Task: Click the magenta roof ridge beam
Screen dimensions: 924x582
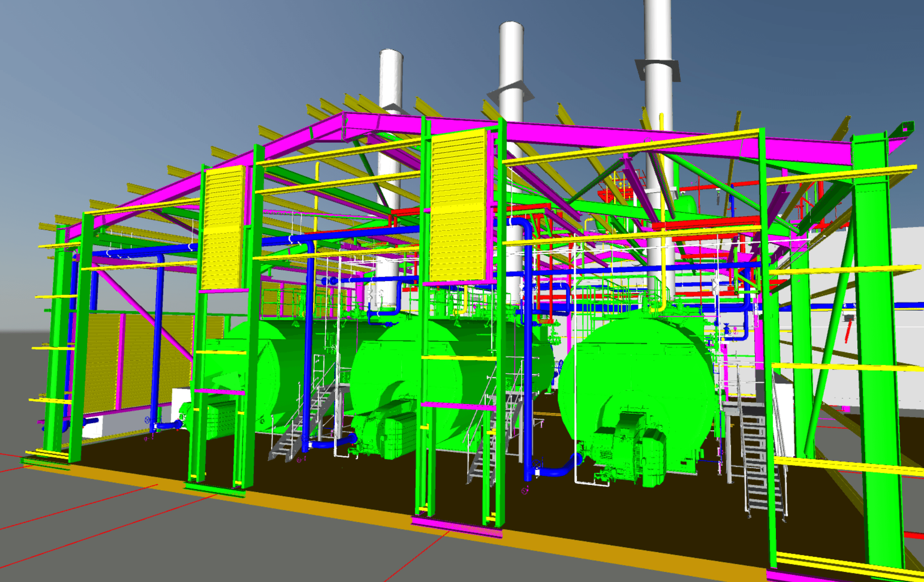Action: pyautogui.click(x=537, y=127)
